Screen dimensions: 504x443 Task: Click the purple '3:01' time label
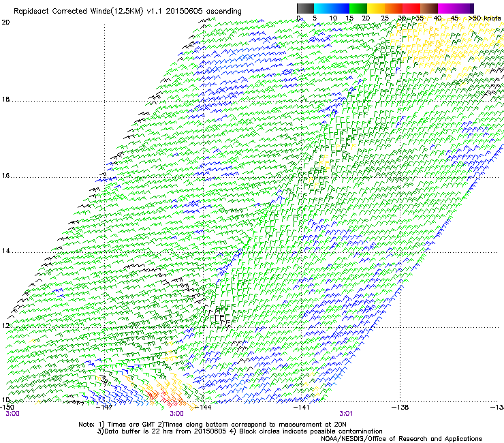point(346,414)
